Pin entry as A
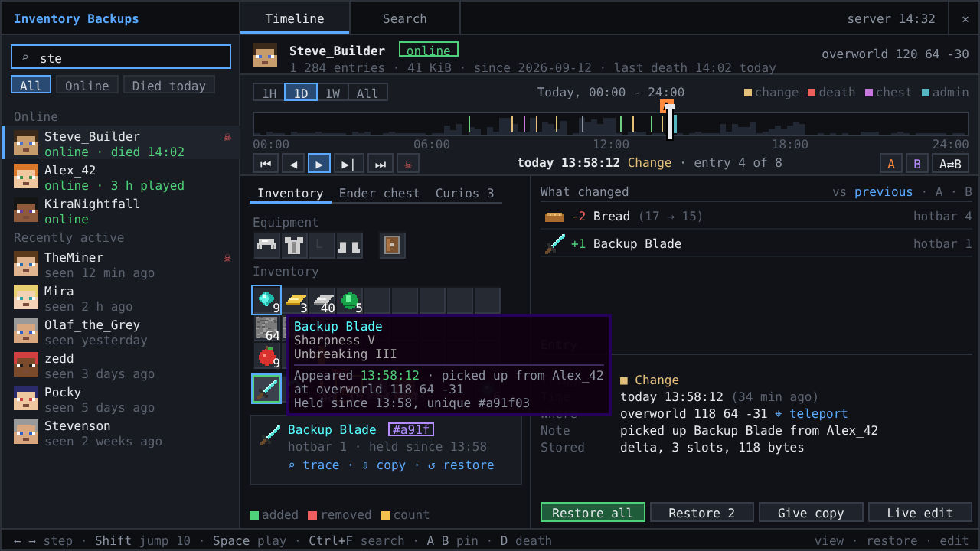980x551 pixels. pyautogui.click(x=890, y=163)
